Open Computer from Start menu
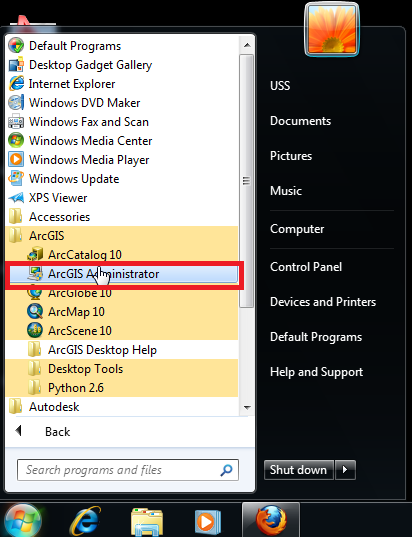 click(297, 229)
